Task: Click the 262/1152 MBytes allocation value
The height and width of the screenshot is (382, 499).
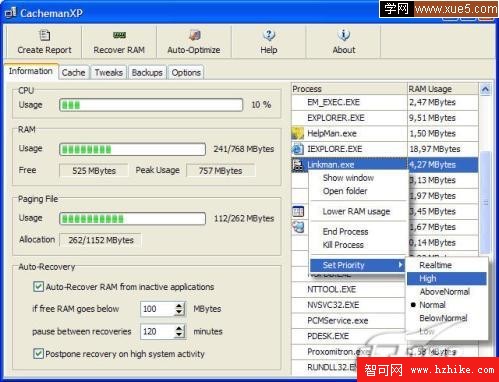Action: (x=101, y=240)
